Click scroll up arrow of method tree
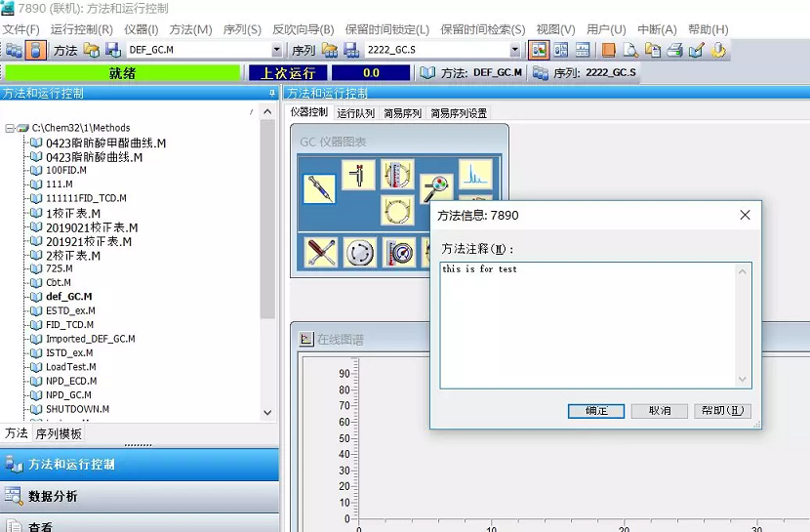The image size is (810, 532). (x=267, y=111)
